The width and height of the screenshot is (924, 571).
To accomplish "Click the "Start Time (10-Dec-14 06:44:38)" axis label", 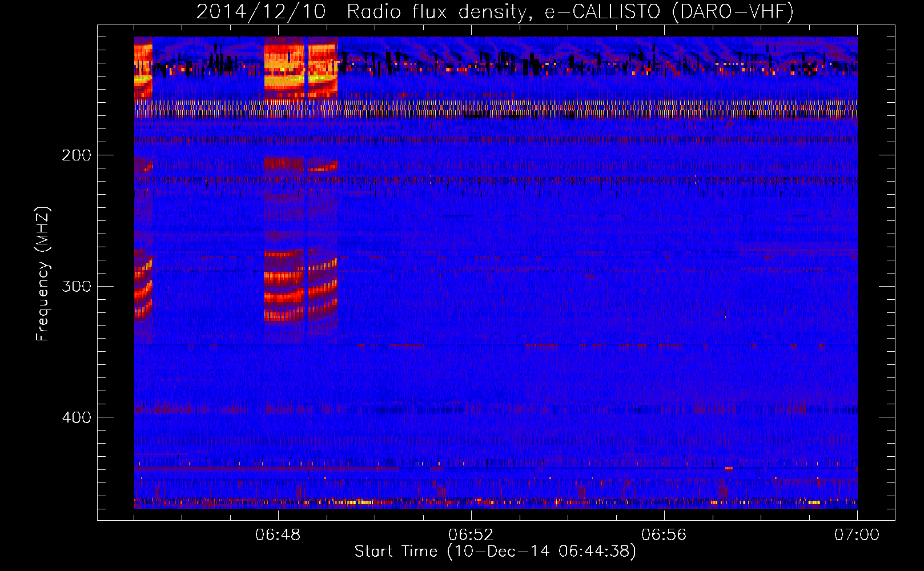I will (495, 552).
